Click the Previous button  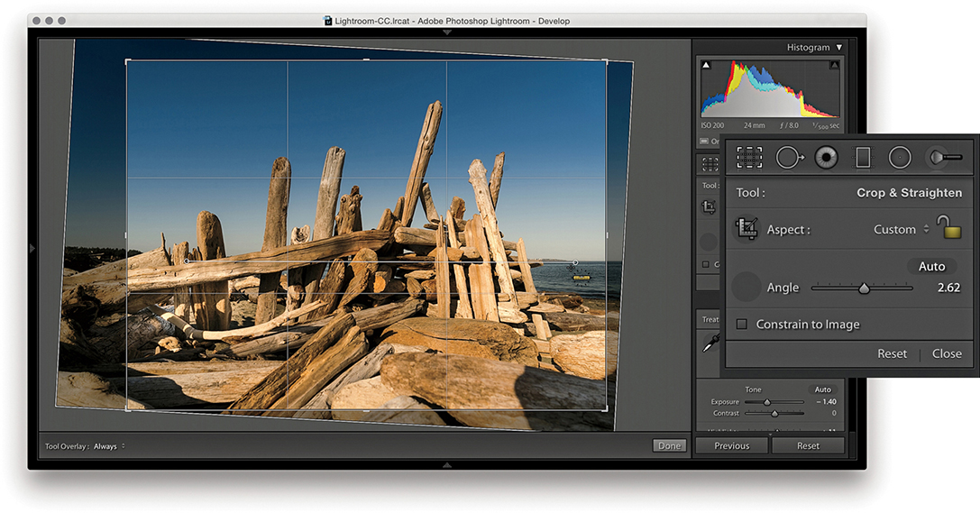tap(731, 445)
